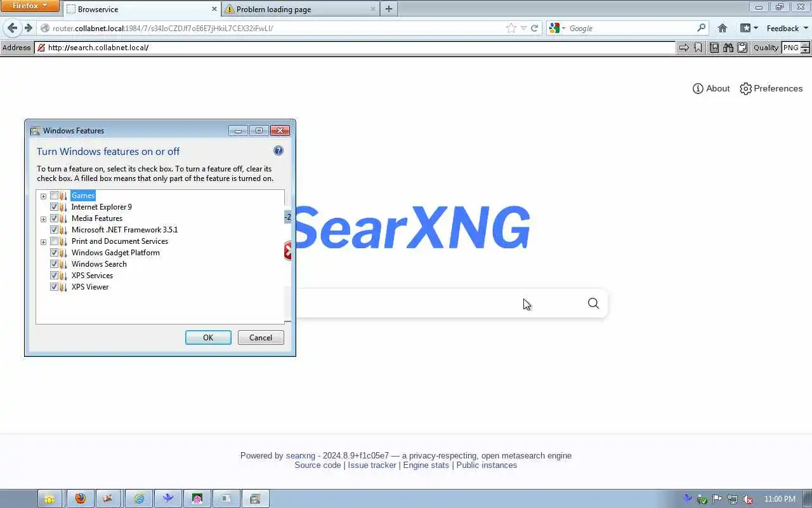Uncheck the Windows Search checkbox
812x508 pixels.
click(54, 264)
